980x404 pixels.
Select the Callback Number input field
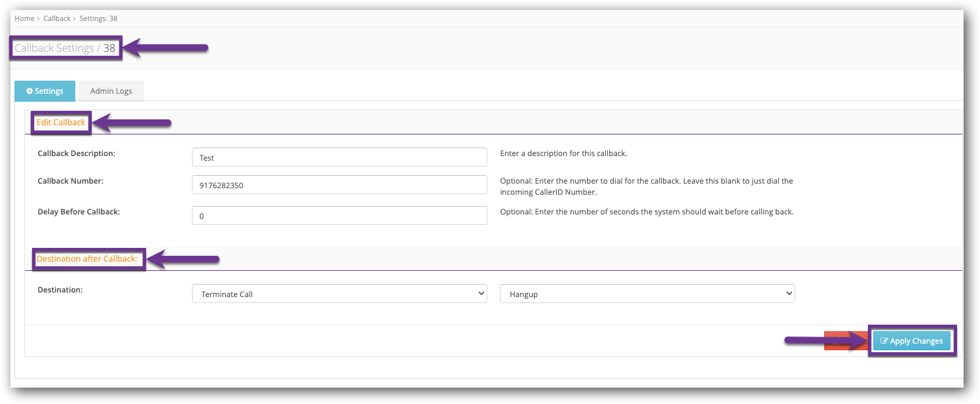tap(339, 184)
